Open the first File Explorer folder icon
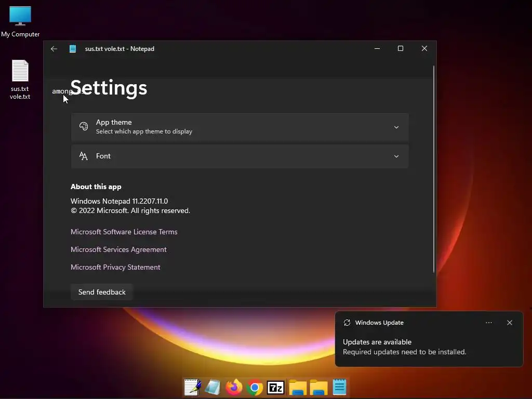Screen dimensions: 532x399 pyautogui.click(x=298, y=388)
